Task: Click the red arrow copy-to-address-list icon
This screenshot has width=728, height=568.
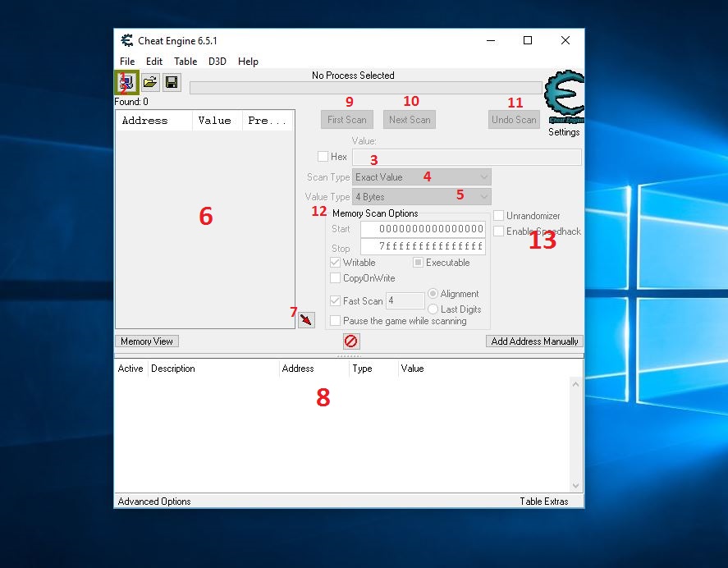Action: (306, 319)
